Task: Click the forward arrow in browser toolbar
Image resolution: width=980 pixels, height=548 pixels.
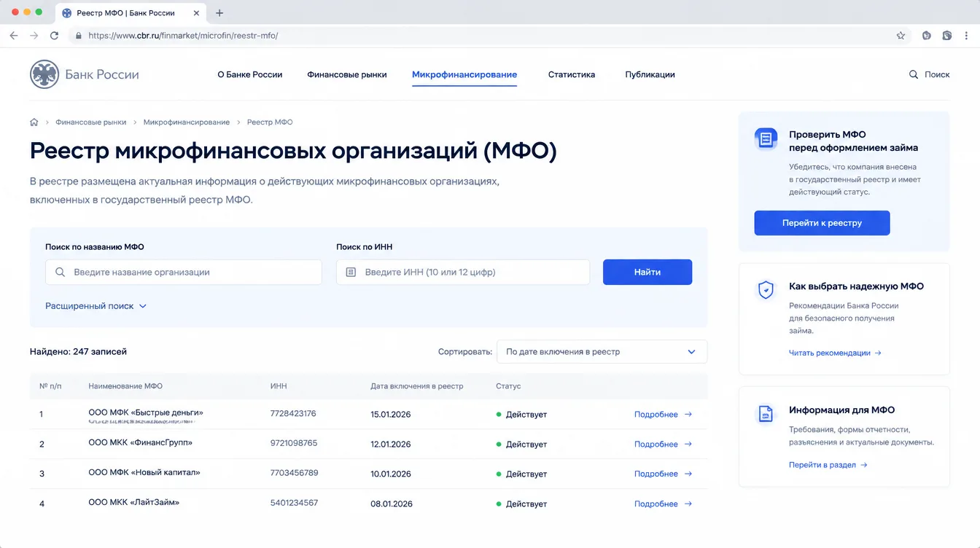Action: pos(34,35)
